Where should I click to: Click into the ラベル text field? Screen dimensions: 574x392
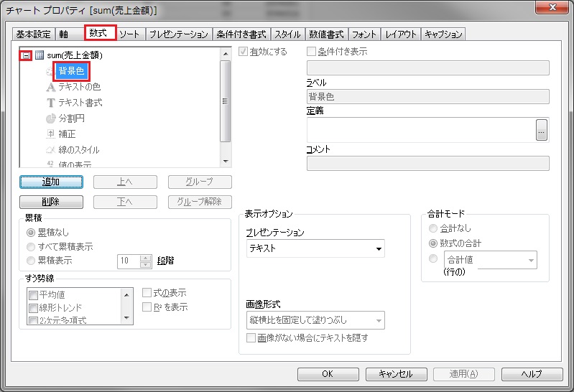(x=427, y=97)
